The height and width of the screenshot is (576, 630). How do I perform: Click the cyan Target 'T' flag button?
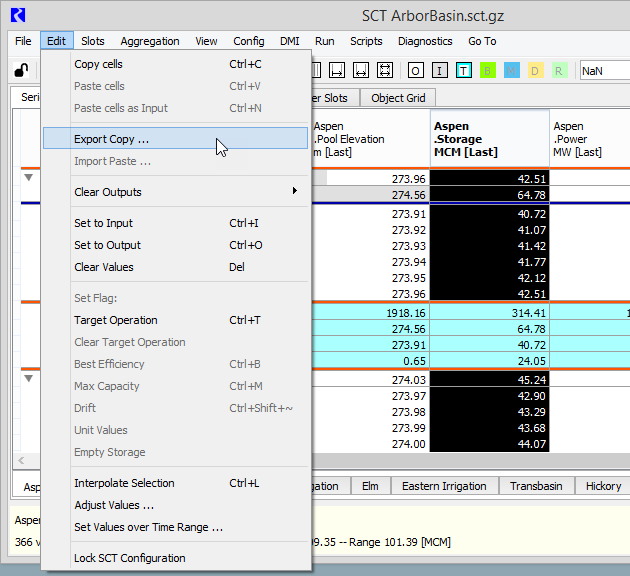coord(464,71)
